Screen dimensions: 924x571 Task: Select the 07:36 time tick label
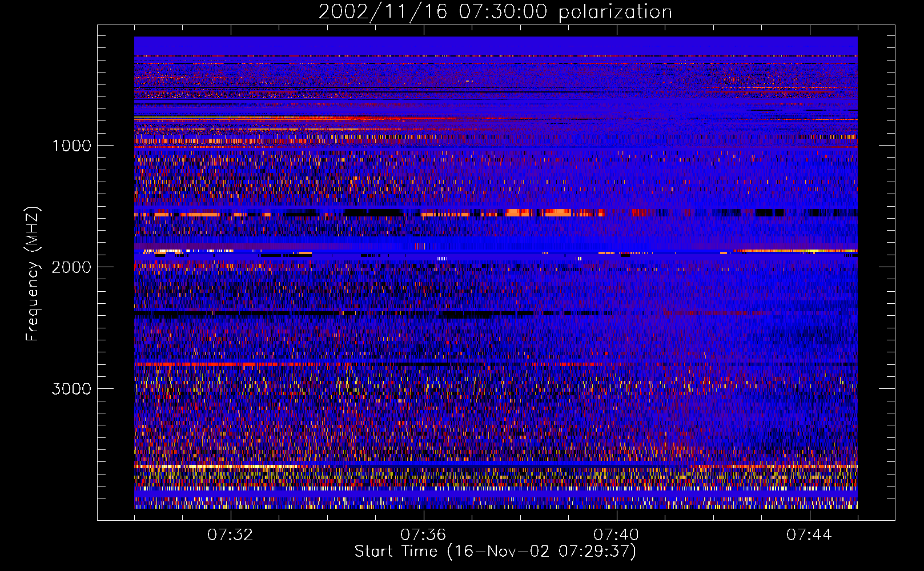[x=423, y=535]
